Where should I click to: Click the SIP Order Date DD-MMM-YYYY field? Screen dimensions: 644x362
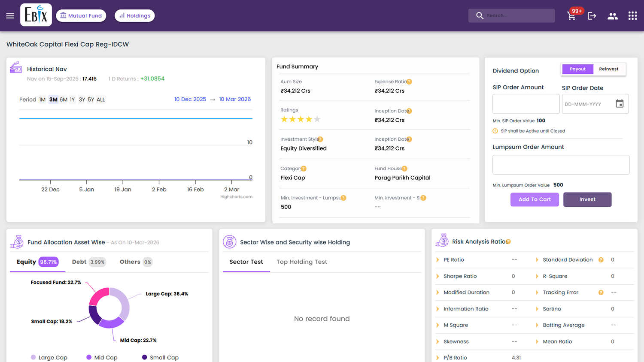595,104
